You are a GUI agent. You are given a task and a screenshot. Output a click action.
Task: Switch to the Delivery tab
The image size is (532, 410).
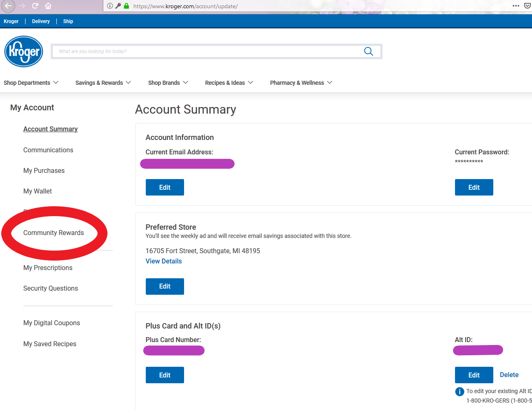(x=41, y=21)
